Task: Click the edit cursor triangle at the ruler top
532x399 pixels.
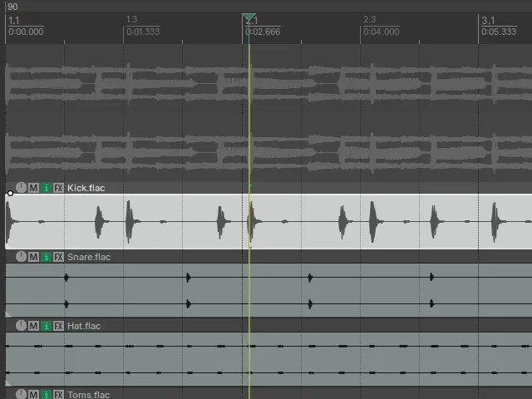Action: [x=249, y=17]
